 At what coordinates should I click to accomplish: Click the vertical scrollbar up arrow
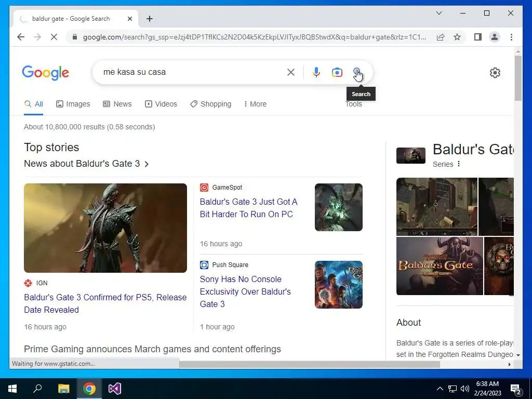pyautogui.click(x=518, y=51)
